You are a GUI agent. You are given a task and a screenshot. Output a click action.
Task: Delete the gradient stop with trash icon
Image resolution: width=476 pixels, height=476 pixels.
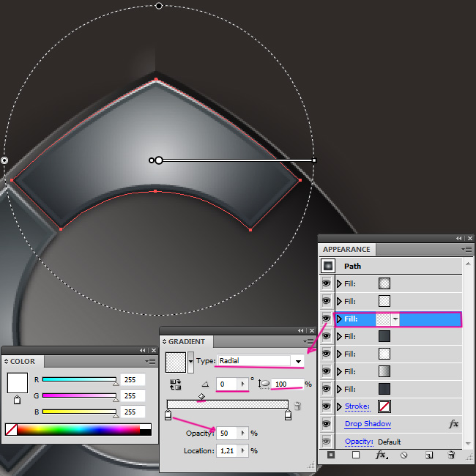click(x=298, y=405)
